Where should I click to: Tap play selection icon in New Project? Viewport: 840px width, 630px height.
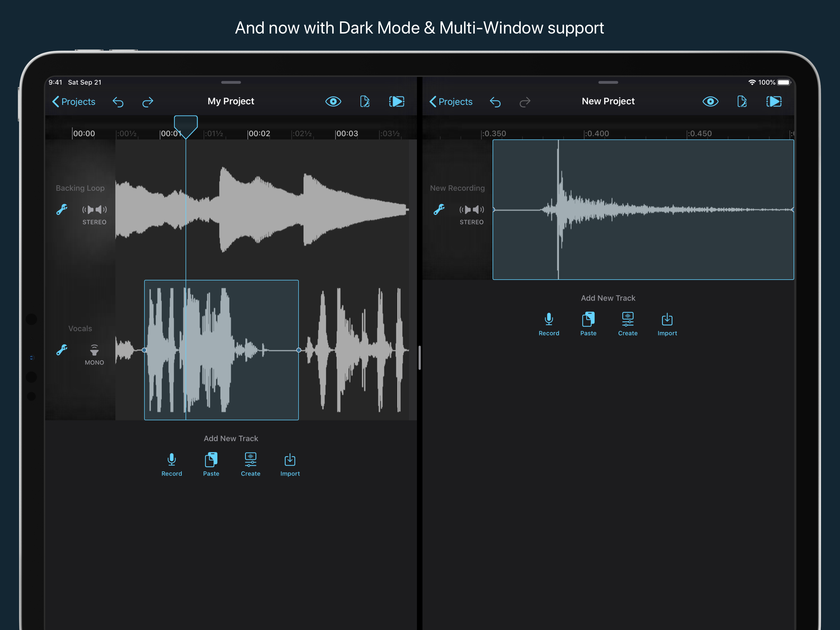coord(774,102)
